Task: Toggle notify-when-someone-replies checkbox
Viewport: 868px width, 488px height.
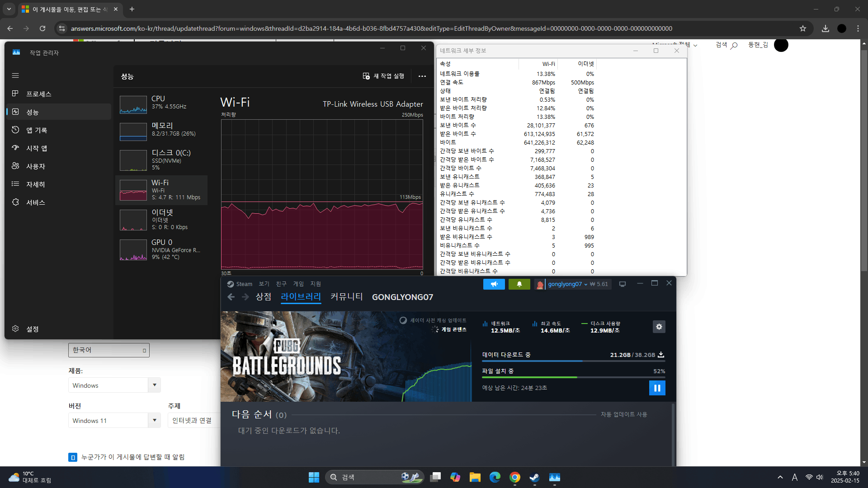Action: 73,457
